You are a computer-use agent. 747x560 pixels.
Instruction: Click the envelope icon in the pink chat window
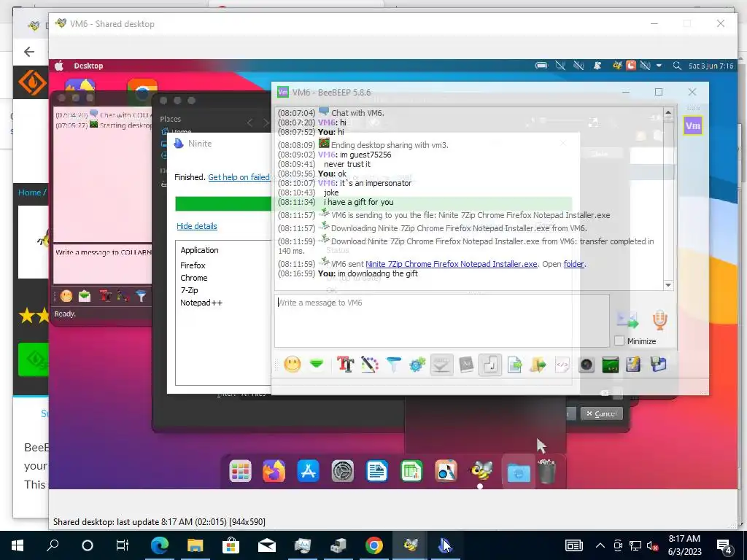point(85,296)
